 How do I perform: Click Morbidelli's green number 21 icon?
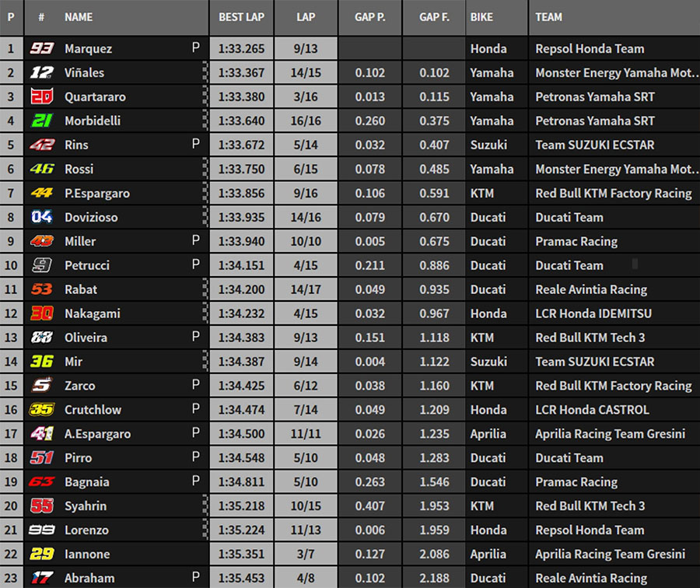[x=41, y=121]
